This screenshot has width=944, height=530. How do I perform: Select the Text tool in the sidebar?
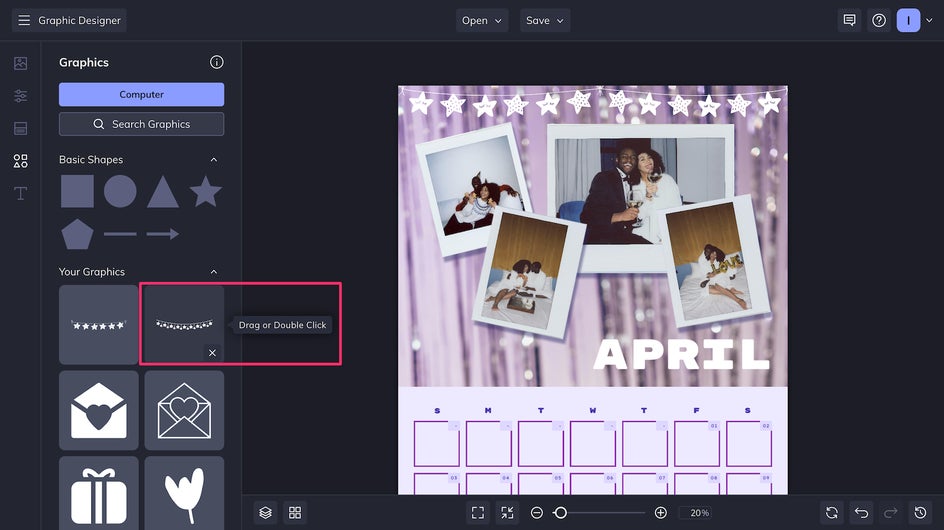(20, 193)
